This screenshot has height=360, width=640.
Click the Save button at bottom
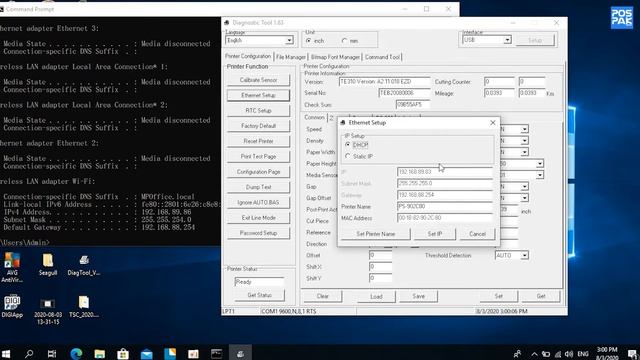pos(418,296)
